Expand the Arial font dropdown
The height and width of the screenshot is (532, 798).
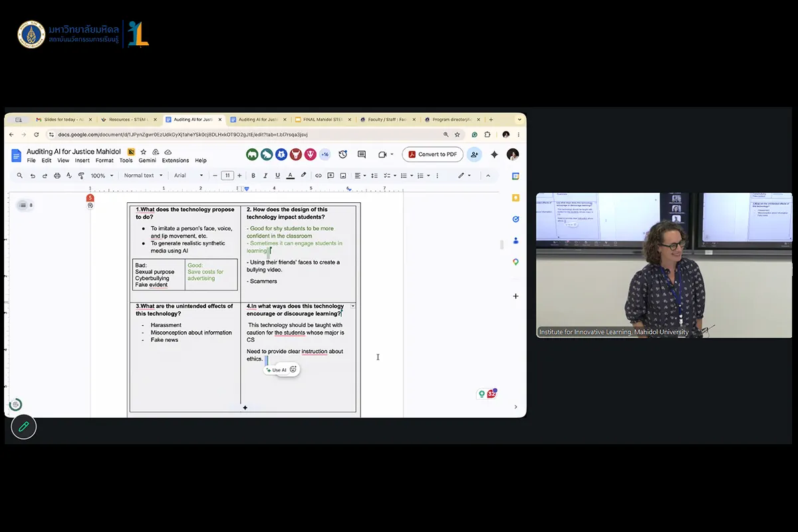click(189, 176)
